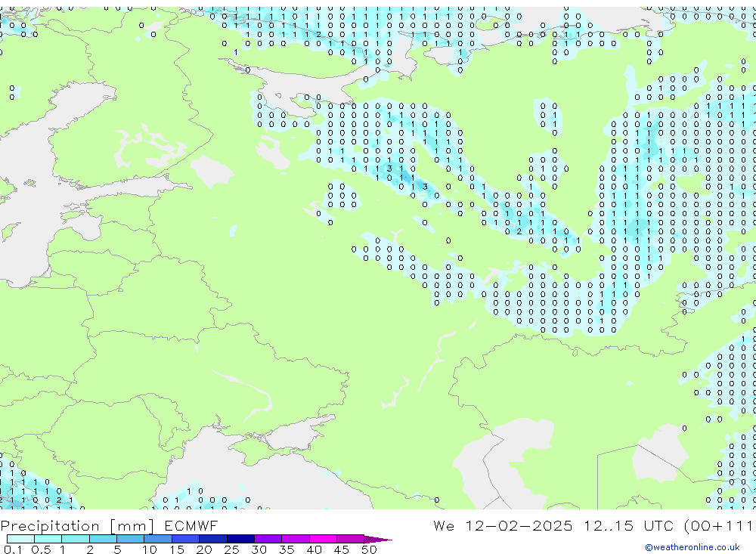Choose the 25–30 mm navy legend swatch
The image size is (756, 554).
click(x=240, y=539)
